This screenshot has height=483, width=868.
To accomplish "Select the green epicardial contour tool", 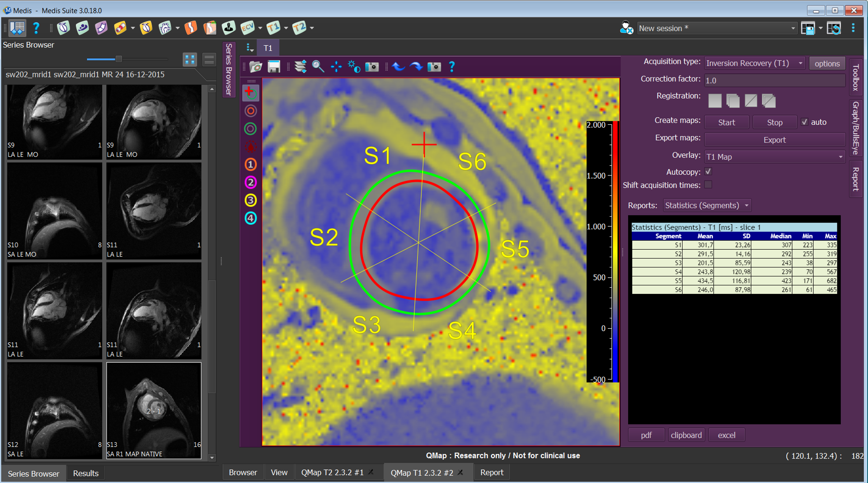I will point(250,129).
